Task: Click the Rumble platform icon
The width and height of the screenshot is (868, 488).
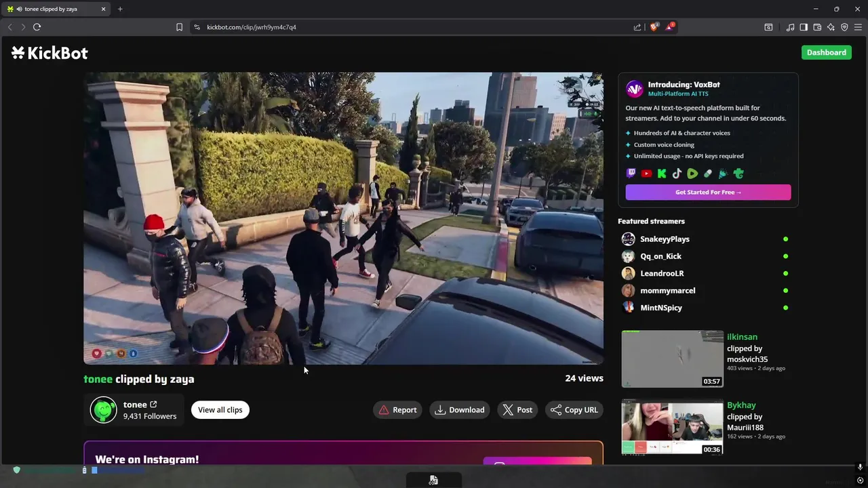Action: point(692,174)
